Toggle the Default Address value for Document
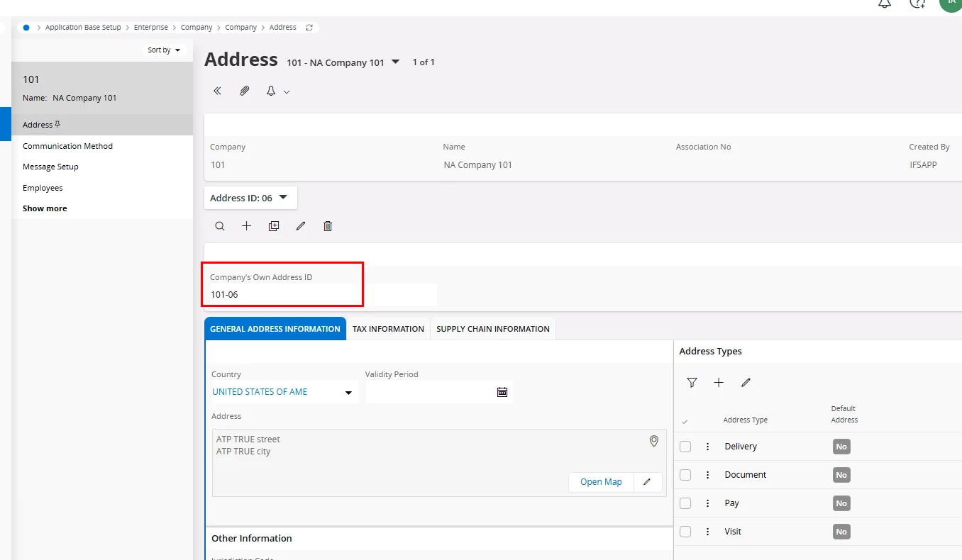 841,475
